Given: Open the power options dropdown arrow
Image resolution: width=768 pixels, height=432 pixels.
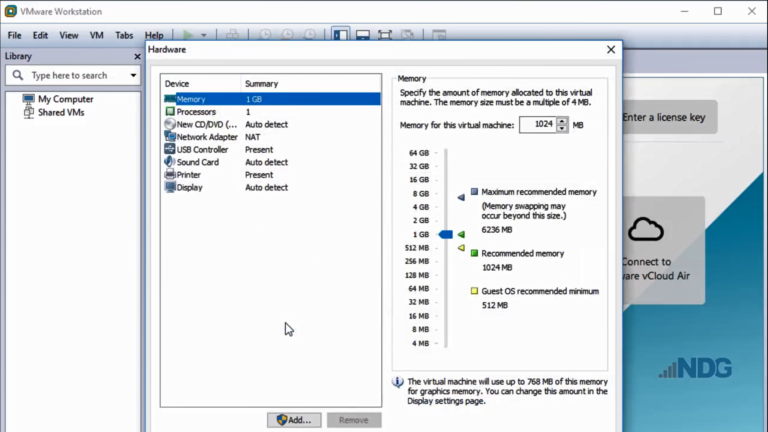Looking at the screenshot, I should pos(204,35).
